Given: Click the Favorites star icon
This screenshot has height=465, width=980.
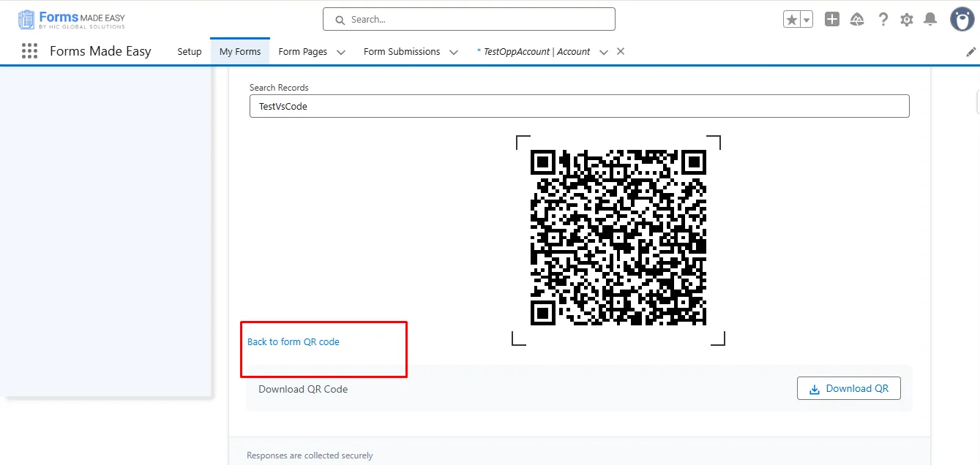Looking at the screenshot, I should [792, 20].
